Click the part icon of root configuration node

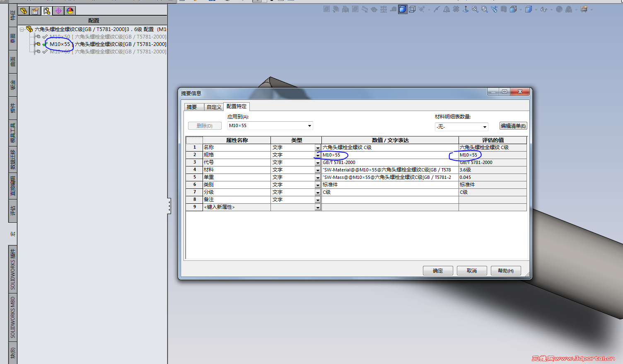pos(29,29)
